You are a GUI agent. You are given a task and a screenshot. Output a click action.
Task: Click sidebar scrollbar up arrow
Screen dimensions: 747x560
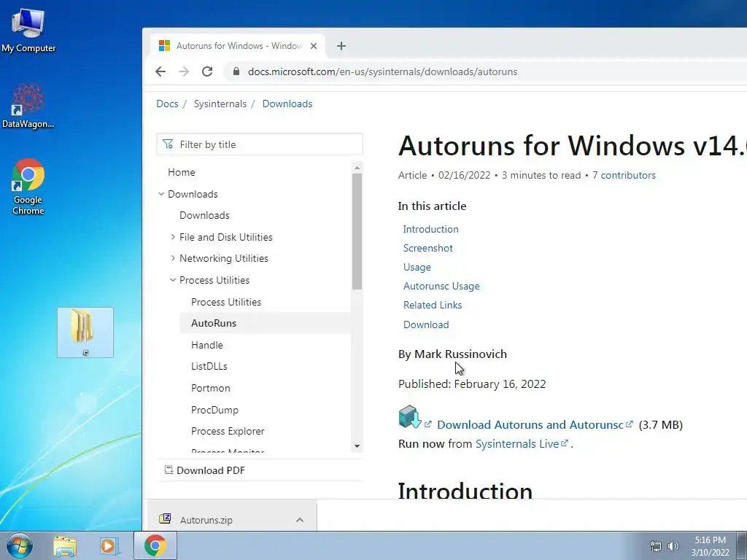pos(357,168)
